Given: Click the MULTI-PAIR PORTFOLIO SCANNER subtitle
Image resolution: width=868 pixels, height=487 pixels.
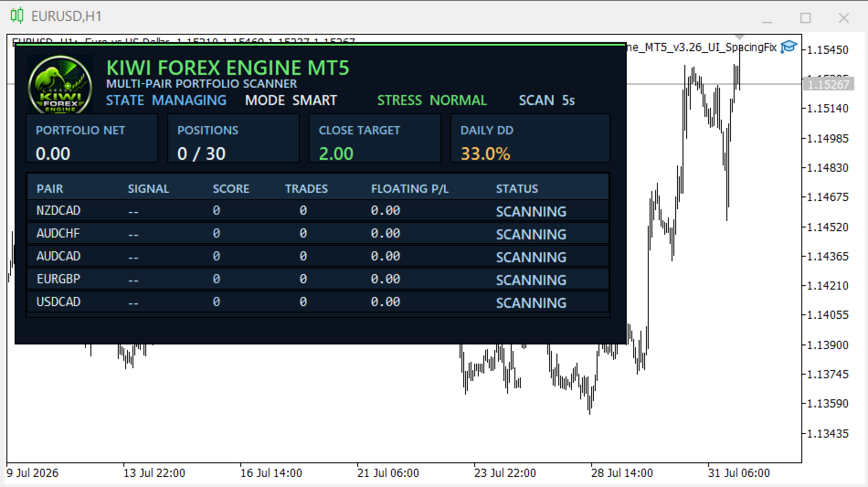Looking at the screenshot, I should pyautogui.click(x=202, y=83).
